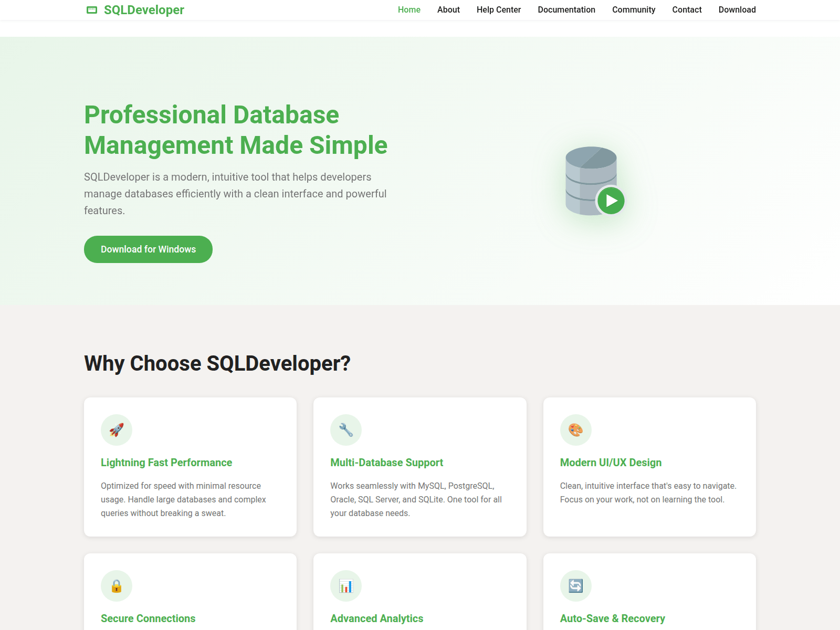This screenshot has height=630, width=840.
Task: Click the palette icon for Modern UI/UX Design
Action: [576, 430]
